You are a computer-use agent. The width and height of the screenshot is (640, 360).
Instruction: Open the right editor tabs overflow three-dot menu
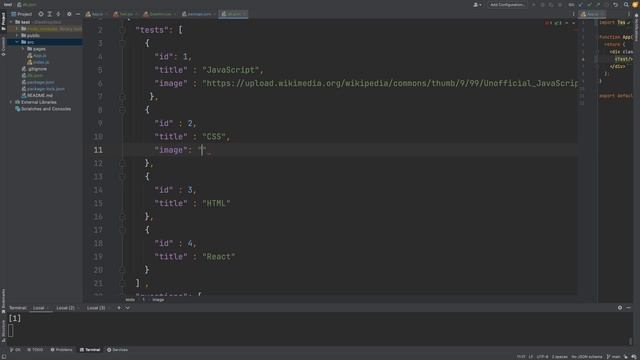click(x=629, y=14)
